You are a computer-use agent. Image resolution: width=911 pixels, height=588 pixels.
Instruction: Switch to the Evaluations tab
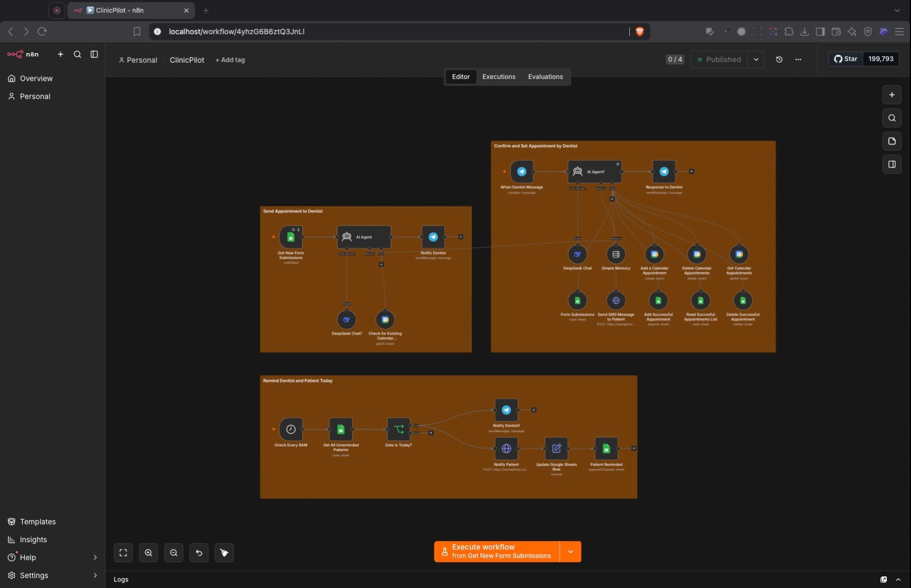(545, 77)
